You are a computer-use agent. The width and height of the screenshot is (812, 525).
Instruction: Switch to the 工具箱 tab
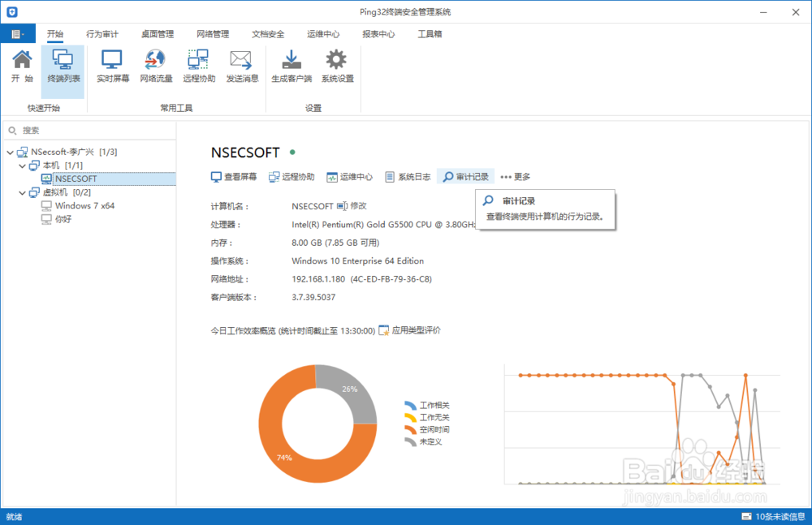pyautogui.click(x=430, y=34)
